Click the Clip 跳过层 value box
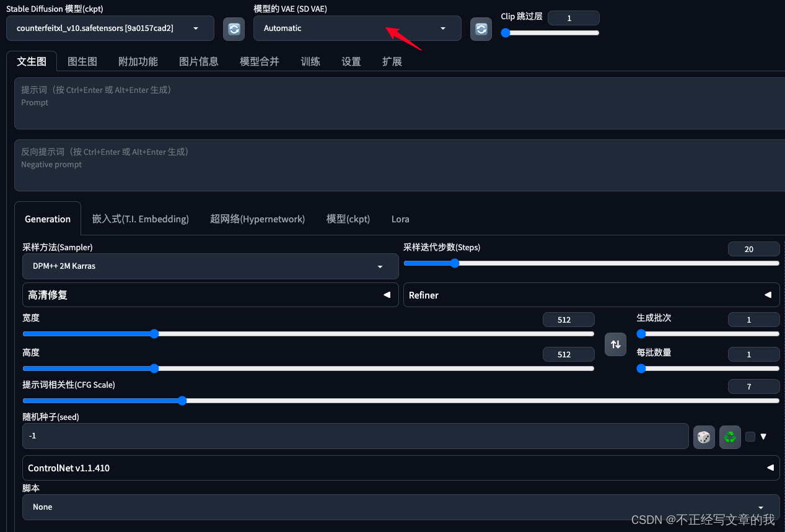Screen dimensions: 785x532 point(574,18)
